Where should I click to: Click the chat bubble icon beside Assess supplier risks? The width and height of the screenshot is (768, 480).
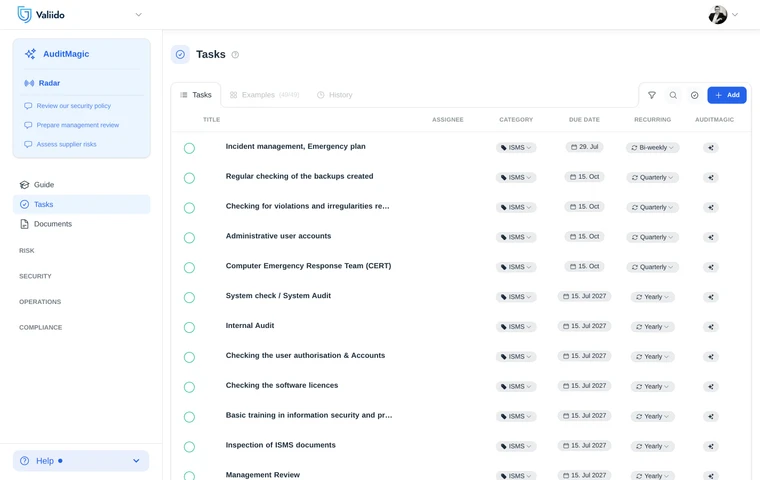click(x=28, y=144)
